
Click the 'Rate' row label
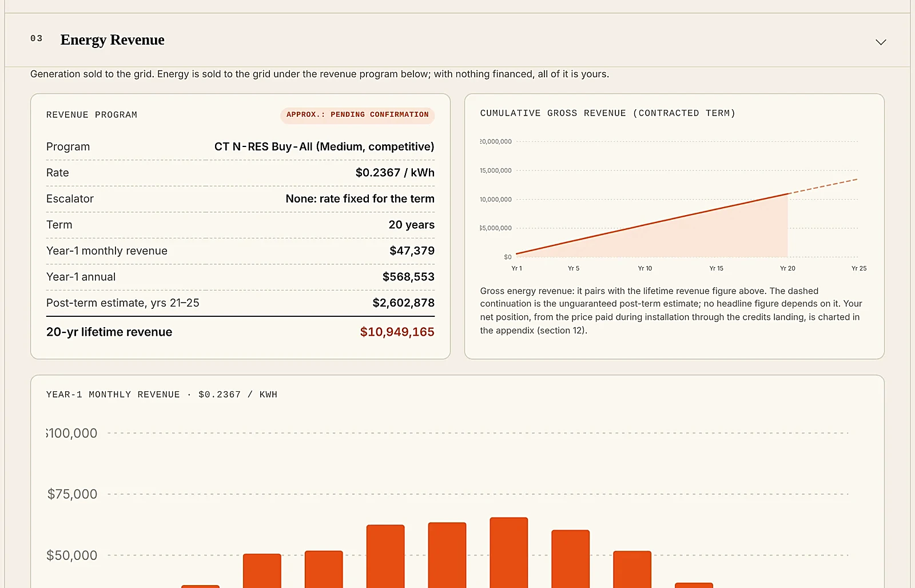pyautogui.click(x=58, y=173)
